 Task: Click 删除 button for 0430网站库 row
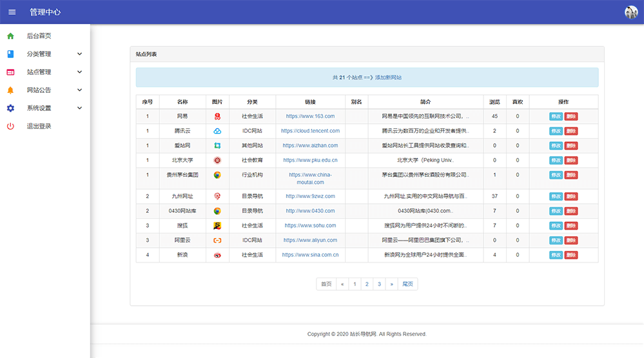[x=571, y=211]
